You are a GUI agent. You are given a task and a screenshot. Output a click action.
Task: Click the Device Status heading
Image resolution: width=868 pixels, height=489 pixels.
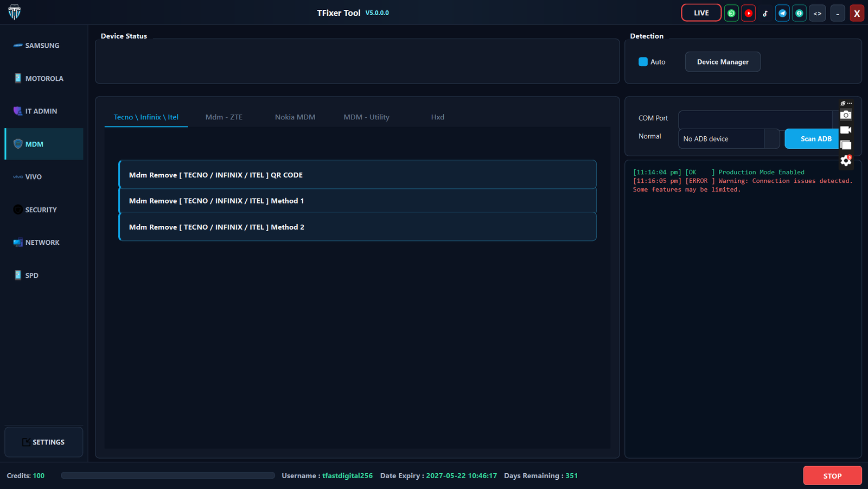[x=124, y=36]
